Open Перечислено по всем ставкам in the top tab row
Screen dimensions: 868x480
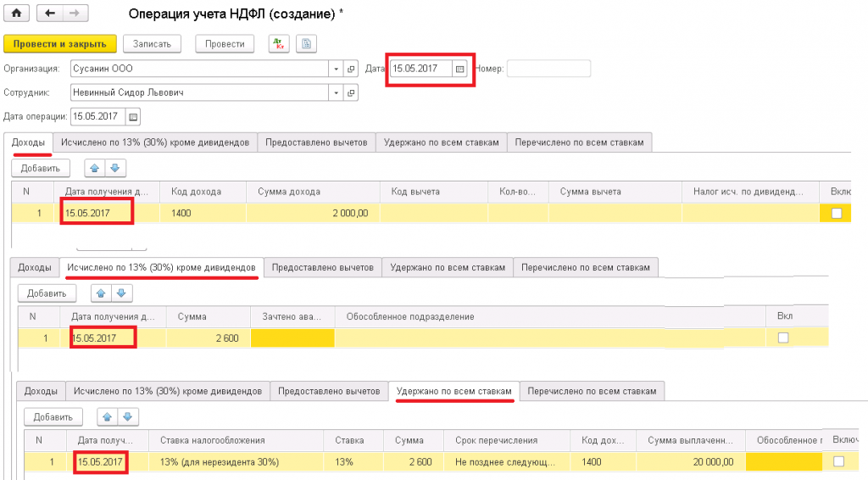pos(581,142)
